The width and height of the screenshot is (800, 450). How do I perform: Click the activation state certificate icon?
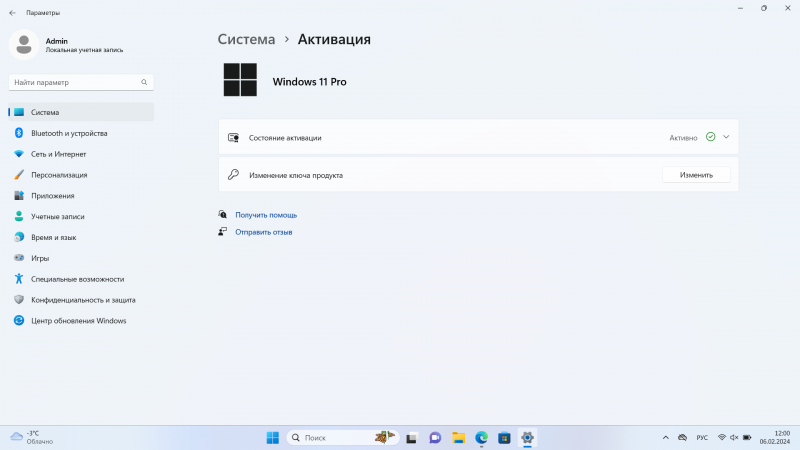pos(233,138)
